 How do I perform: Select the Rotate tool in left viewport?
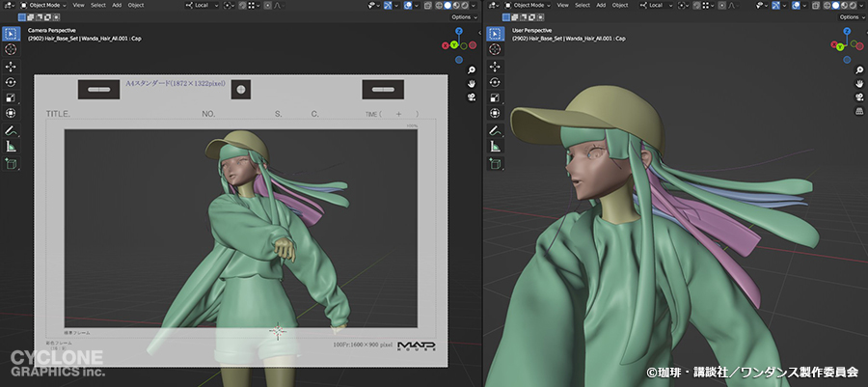coord(11,82)
